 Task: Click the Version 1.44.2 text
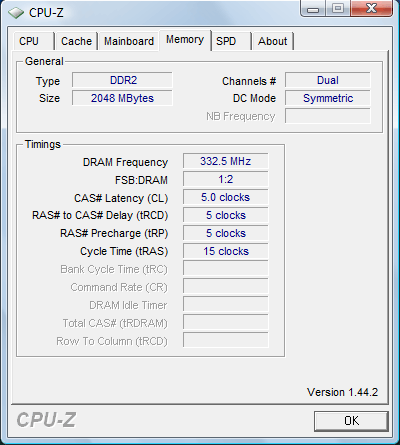point(342,392)
